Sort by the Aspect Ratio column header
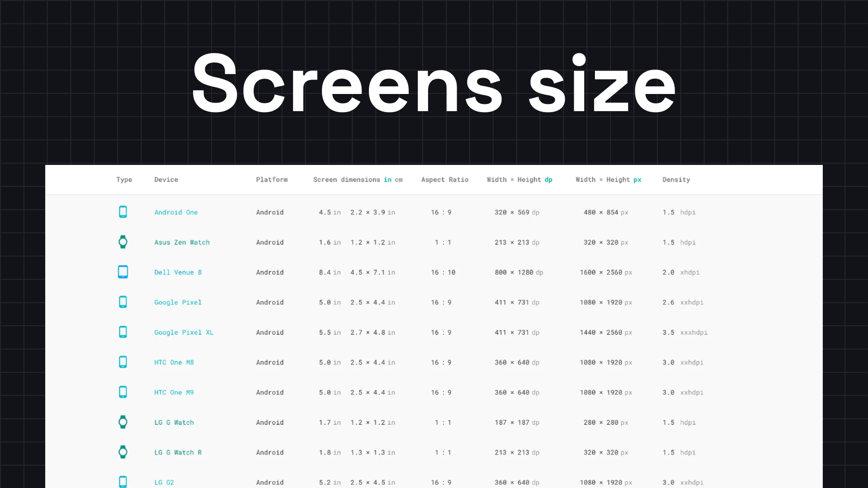The image size is (868, 488). pyautogui.click(x=444, y=180)
